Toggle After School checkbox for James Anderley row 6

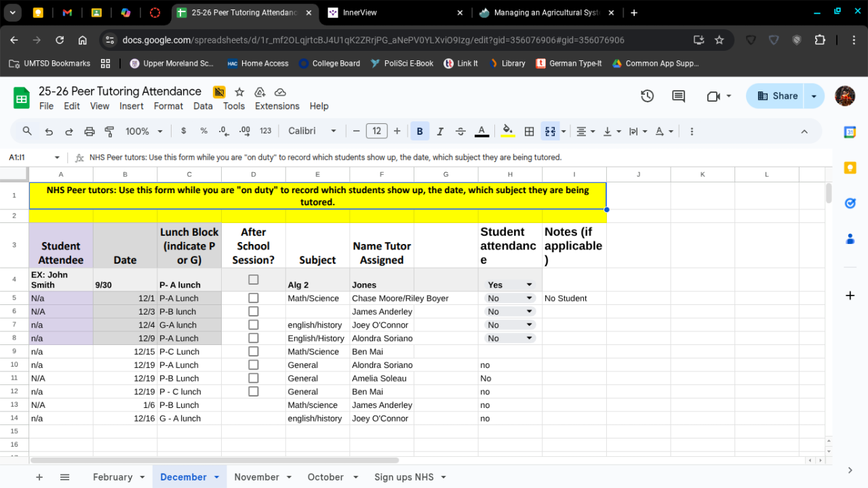tap(254, 312)
